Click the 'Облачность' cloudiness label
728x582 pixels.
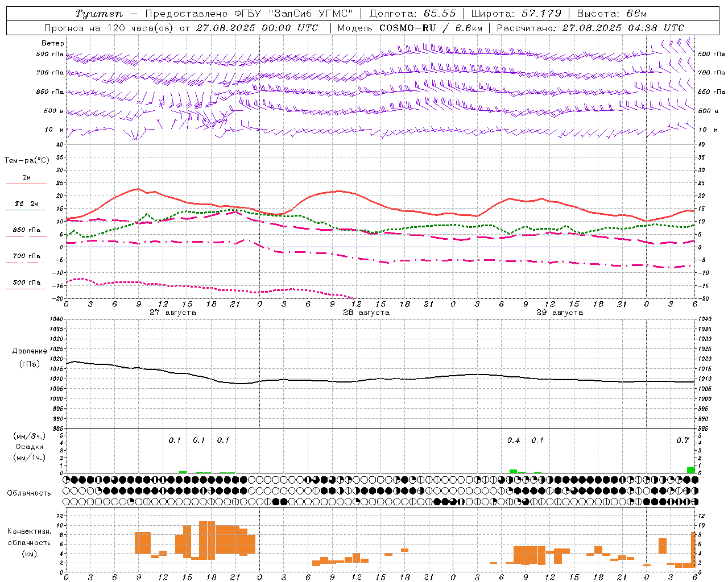[x=29, y=493]
